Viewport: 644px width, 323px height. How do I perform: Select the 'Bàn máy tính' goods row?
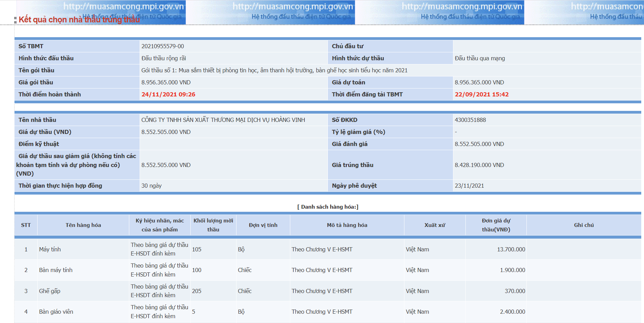coord(56,270)
